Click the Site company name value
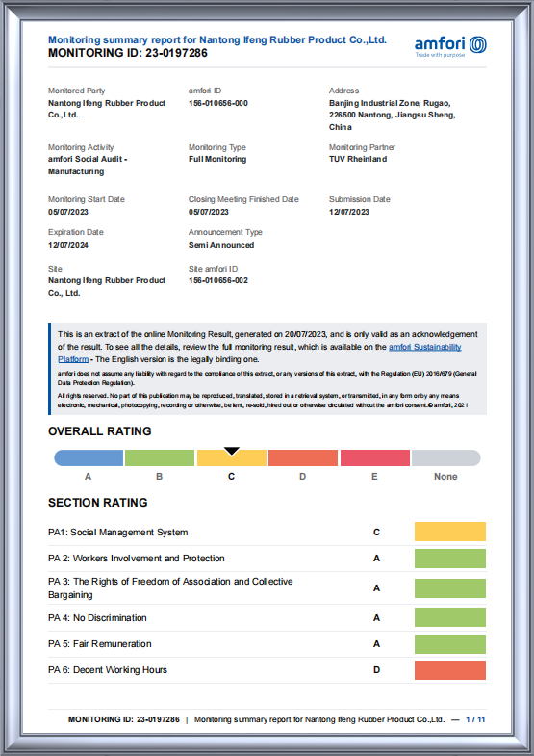This screenshot has height=756, width=534. (x=107, y=287)
